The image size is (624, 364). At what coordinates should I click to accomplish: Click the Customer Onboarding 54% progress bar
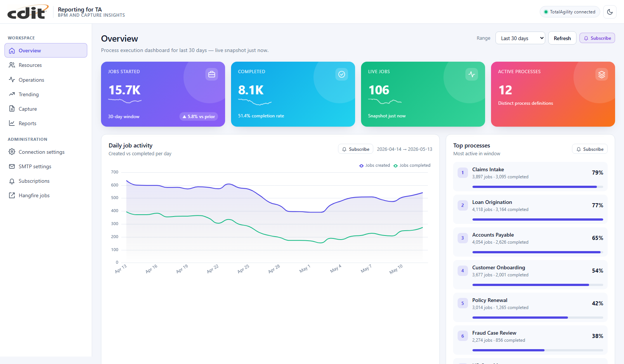(x=537, y=285)
